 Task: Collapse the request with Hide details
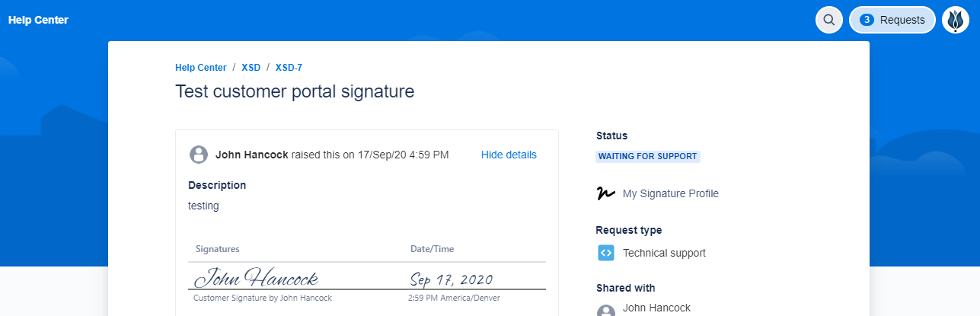click(509, 155)
